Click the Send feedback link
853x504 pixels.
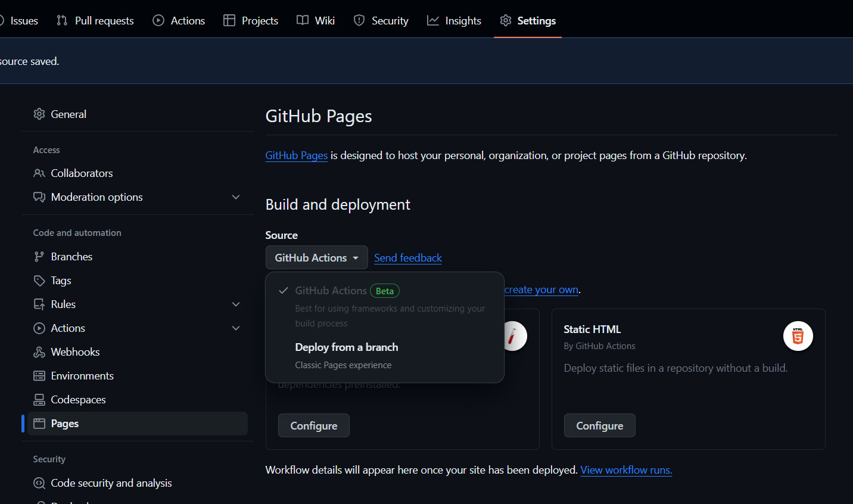408,258
